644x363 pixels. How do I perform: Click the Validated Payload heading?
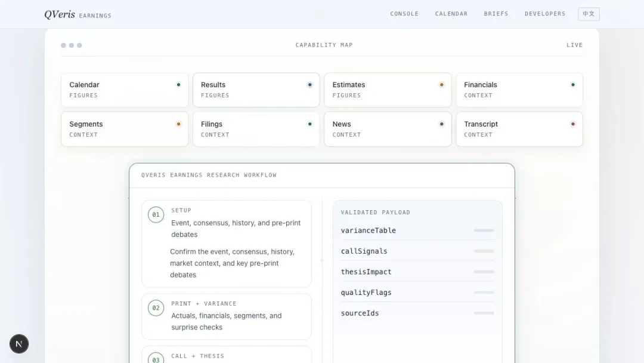(376, 213)
